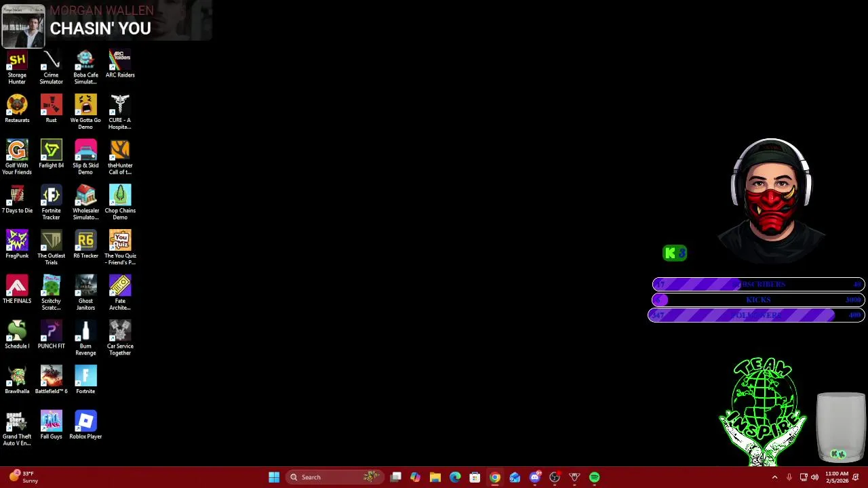The height and width of the screenshot is (488, 868).
Task: Open the Battlefield 6 shortcut
Action: [51, 381]
